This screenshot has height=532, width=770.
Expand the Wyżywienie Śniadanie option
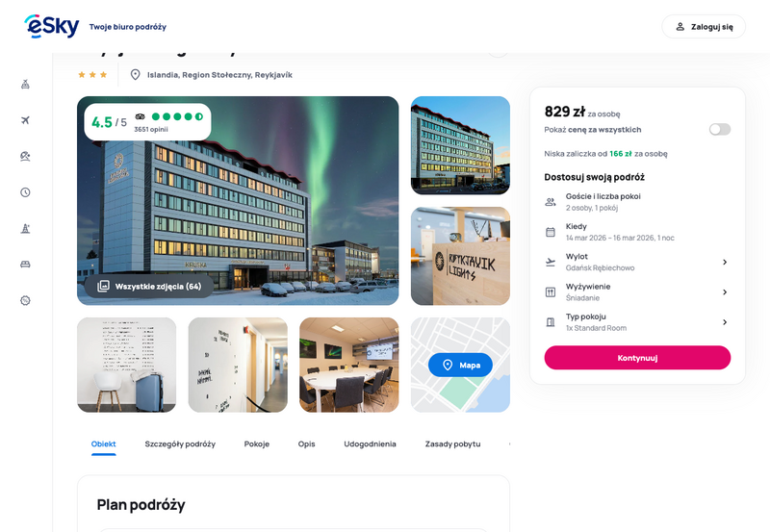(x=637, y=292)
